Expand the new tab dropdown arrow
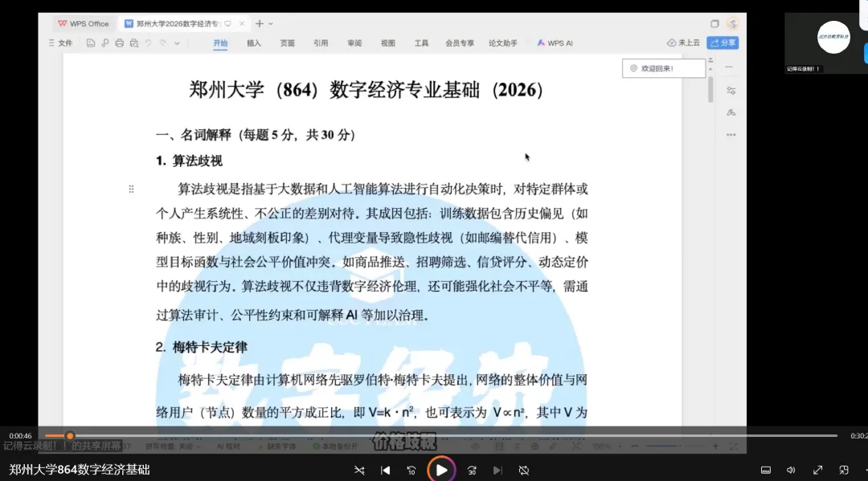 click(271, 24)
